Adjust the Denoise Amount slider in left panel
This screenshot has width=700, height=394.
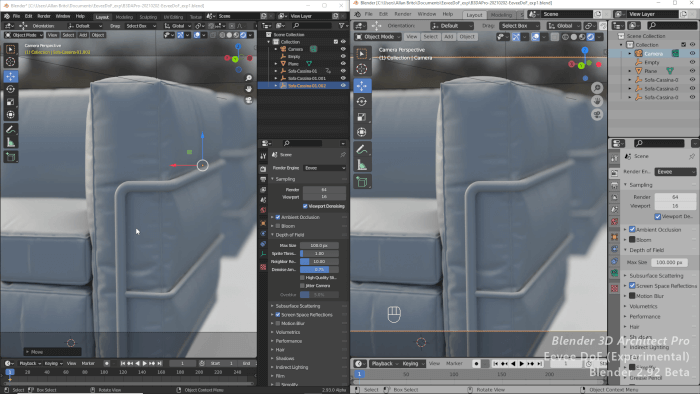(x=319, y=270)
